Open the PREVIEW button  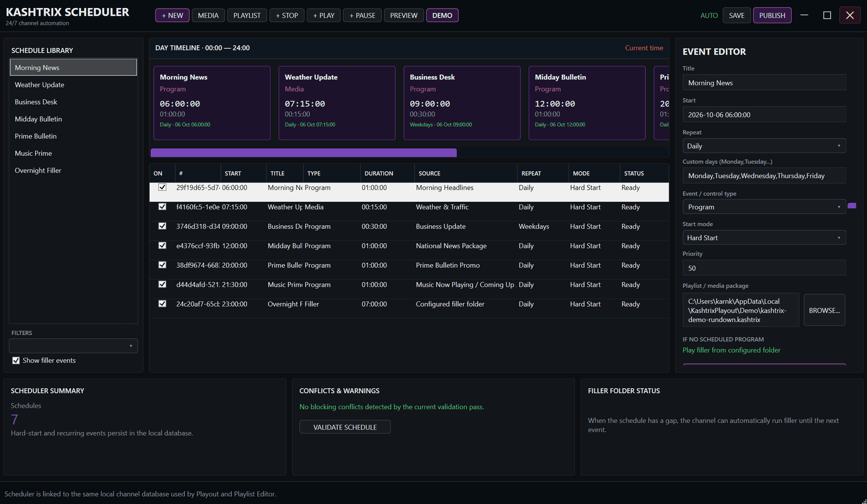(404, 15)
